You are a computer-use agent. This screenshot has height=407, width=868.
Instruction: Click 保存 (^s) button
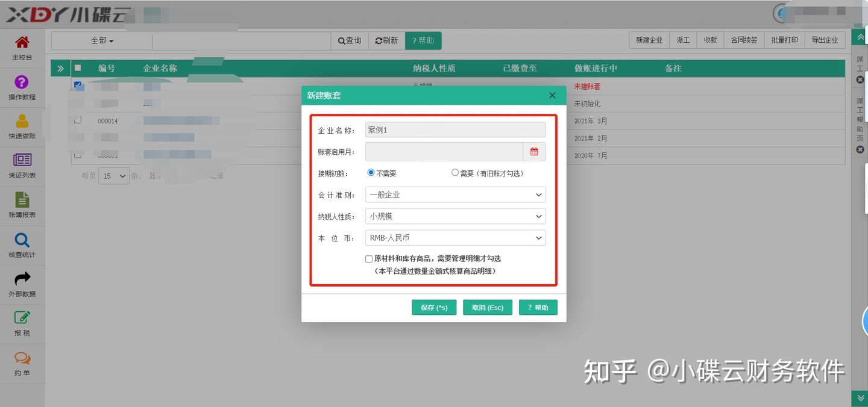tap(434, 308)
